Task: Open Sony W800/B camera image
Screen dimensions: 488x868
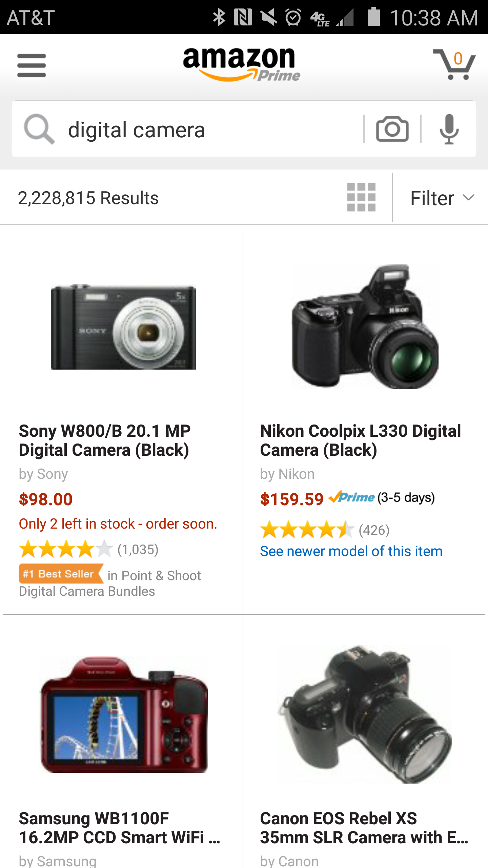Action: click(123, 327)
